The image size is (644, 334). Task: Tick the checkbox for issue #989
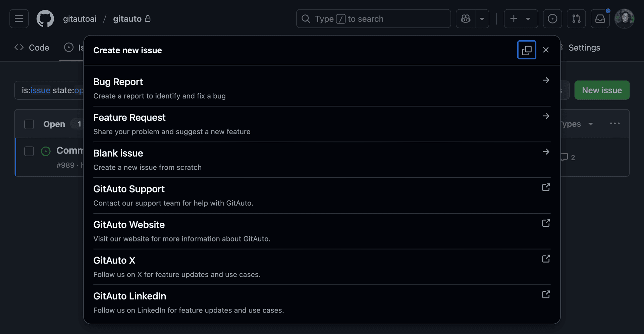29,151
